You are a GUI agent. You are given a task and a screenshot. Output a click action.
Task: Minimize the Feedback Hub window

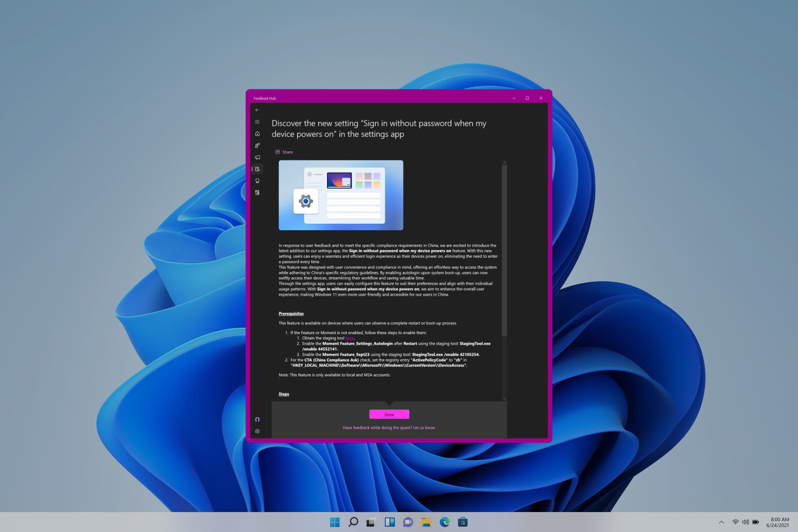coord(514,99)
